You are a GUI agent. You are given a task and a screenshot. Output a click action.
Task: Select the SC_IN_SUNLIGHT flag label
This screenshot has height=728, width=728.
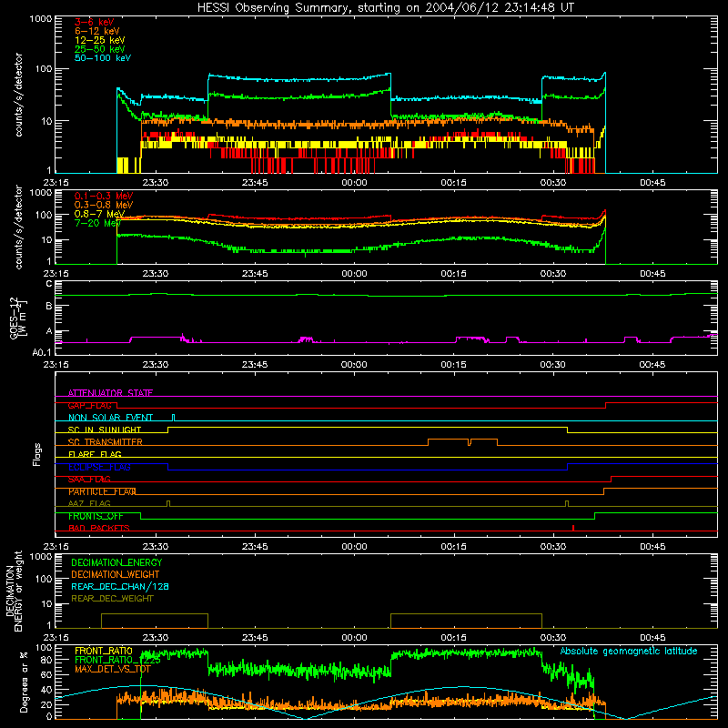tap(105, 430)
